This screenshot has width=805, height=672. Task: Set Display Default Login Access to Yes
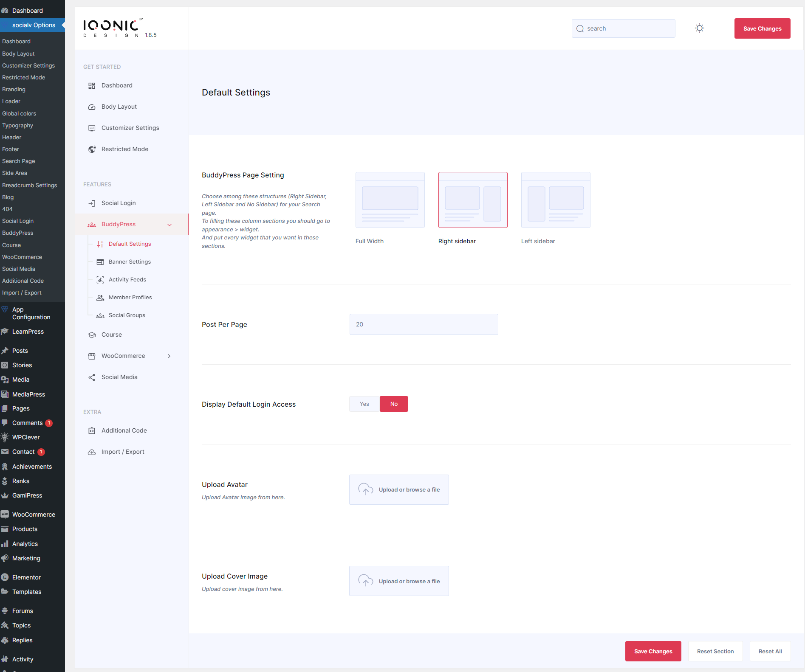[x=364, y=404]
